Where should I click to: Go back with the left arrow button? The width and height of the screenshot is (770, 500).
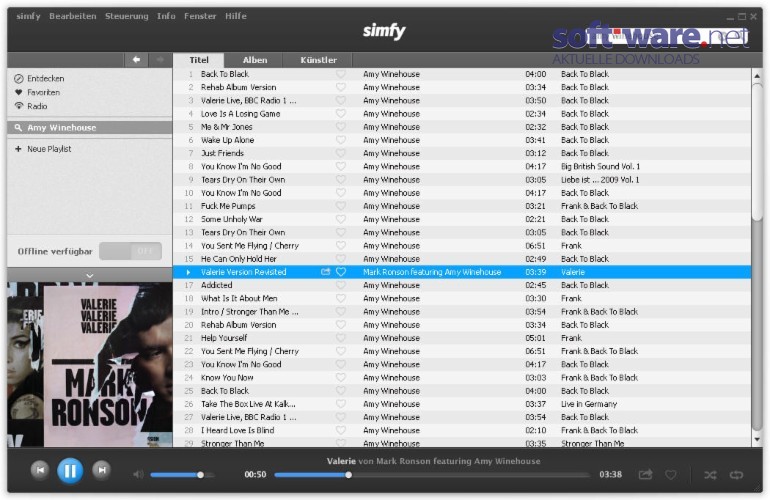[x=136, y=60]
